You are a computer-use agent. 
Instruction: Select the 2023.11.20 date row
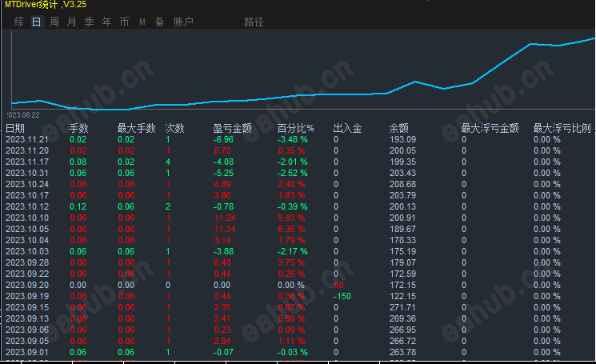(27, 150)
